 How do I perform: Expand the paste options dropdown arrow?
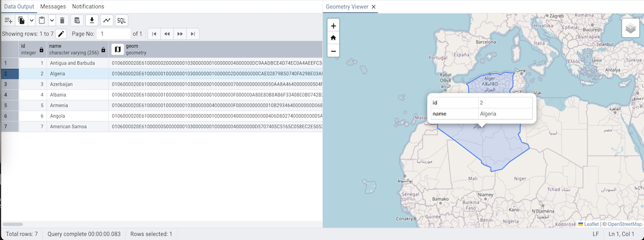tap(52, 20)
